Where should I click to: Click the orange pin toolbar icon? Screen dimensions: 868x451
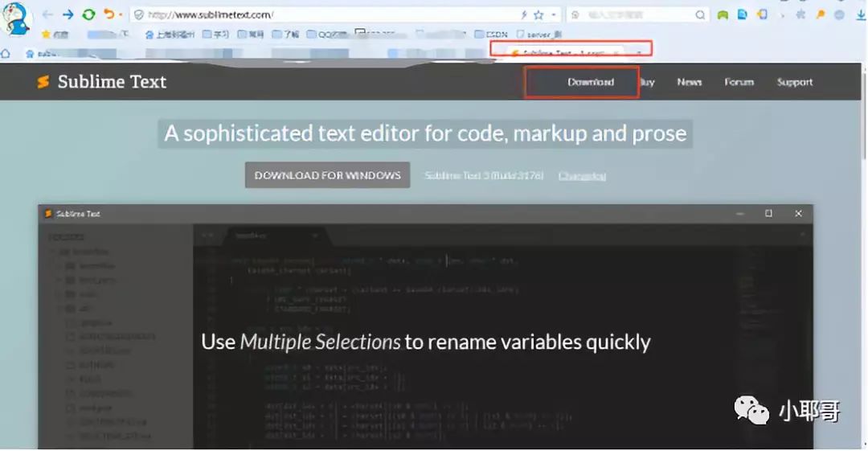click(821, 15)
